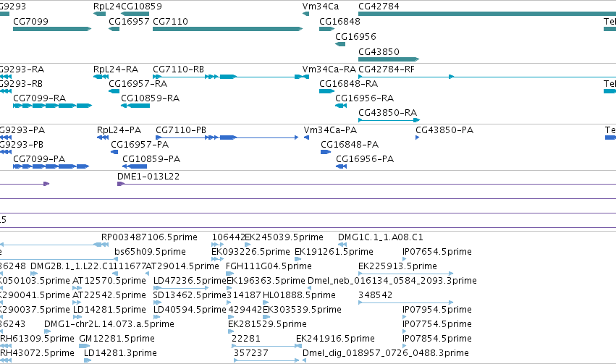Open EST FGH111G04.5prime
This screenshot has height=364, width=616.
point(269,266)
